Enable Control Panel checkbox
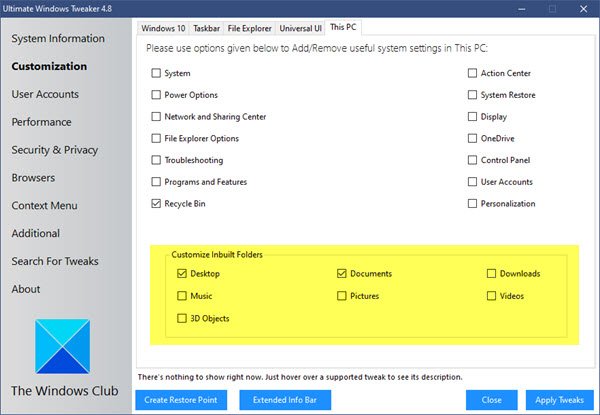 pyautogui.click(x=472, y=160)
